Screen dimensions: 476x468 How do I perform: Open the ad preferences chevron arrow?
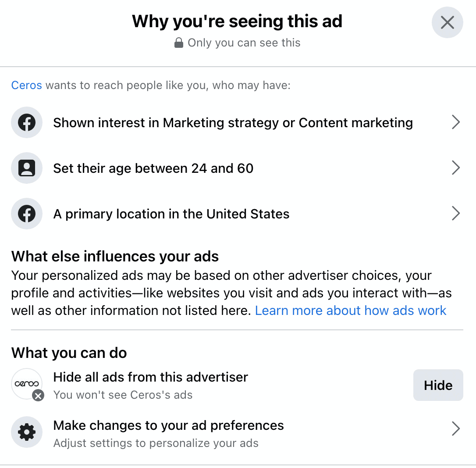(x=456, y=429)
